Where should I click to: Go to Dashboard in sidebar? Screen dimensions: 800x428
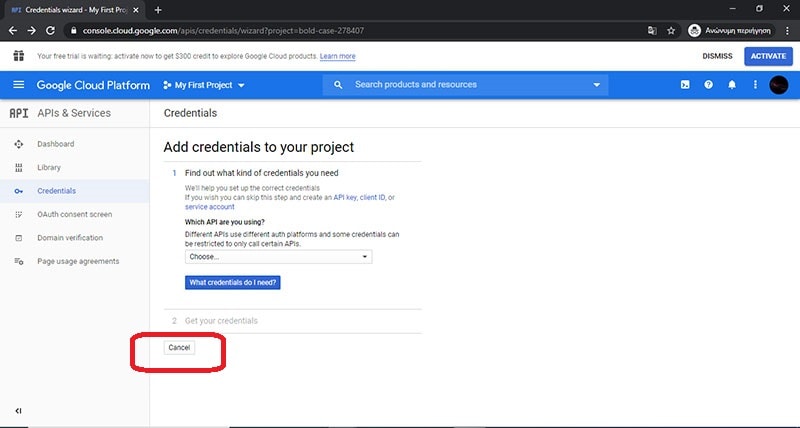click(x=55, y=144)
